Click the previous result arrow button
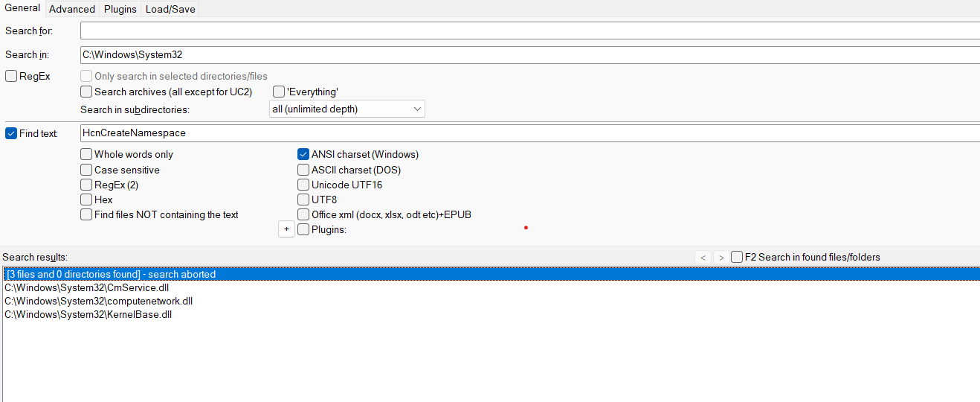 point(703,257)
